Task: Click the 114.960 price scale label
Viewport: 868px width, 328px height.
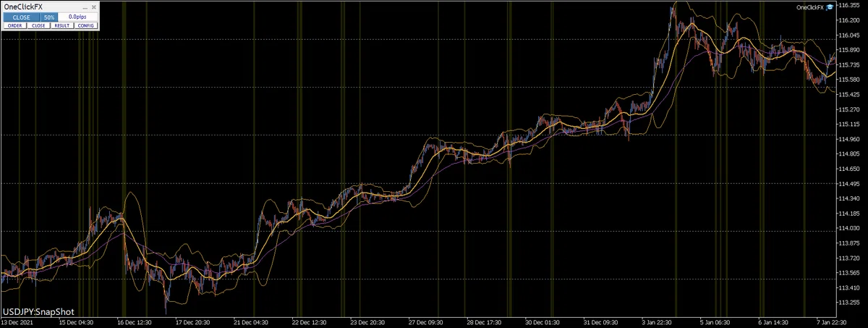Action: pyautogui.click(x=850, y=139)
